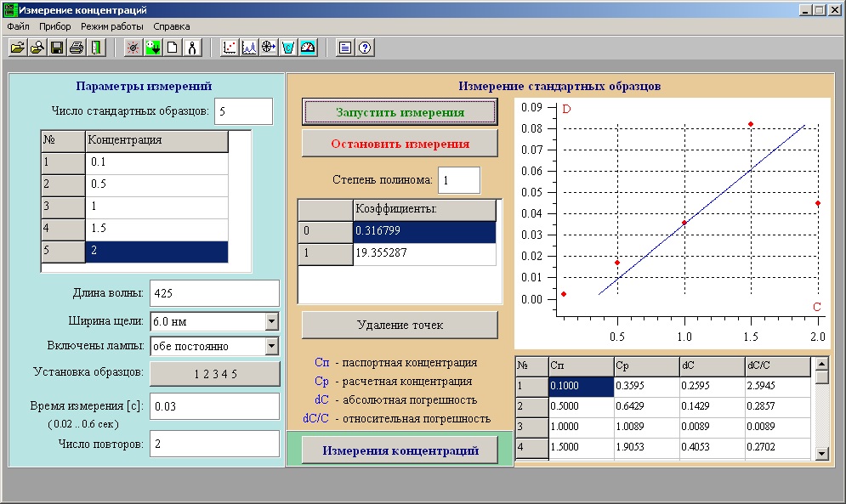Viewport: 846px width, 504px height.
Task: Click the Измерения концентраций button
Action: pos(400,450)
